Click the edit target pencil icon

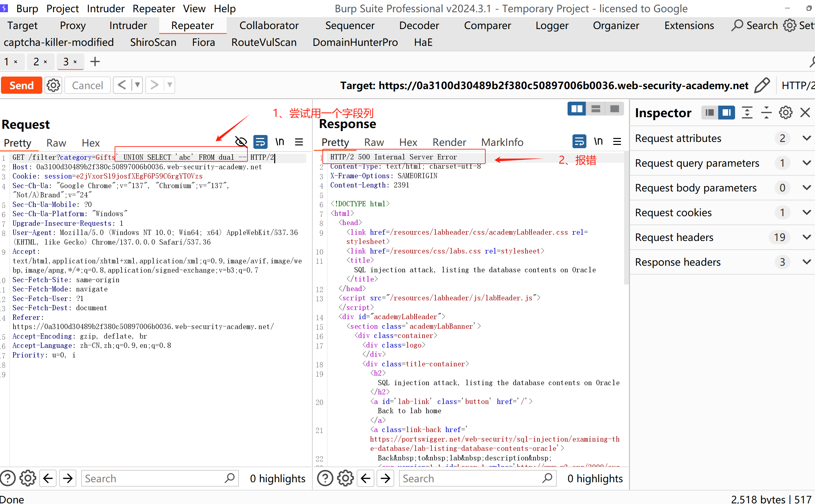coord(761,85)
